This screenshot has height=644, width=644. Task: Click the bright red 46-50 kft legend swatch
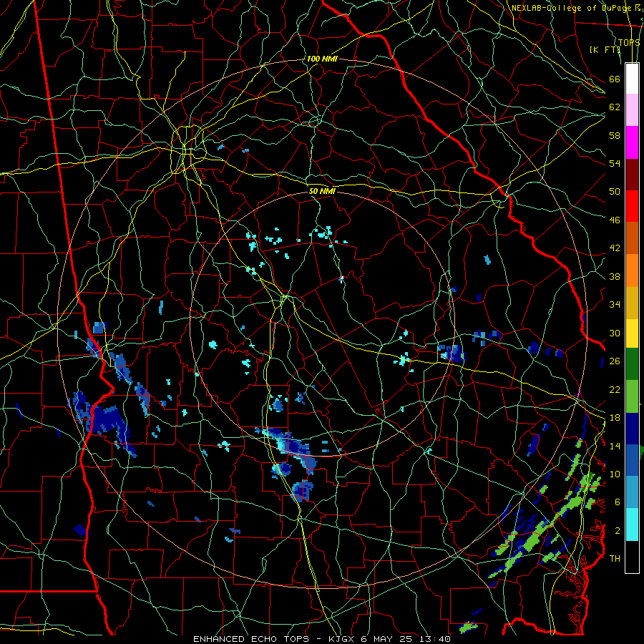point(632,206)
